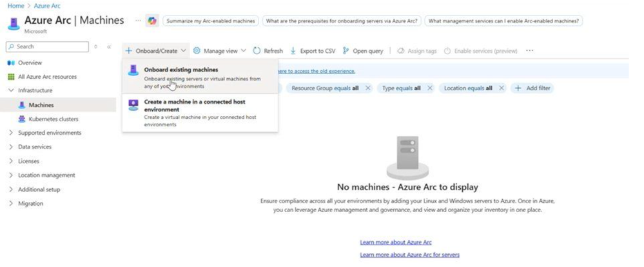Click Enable services (preview) power icon
Viewport: 644px width, 267px height.
pyautogui.click(x=447, y=51)
